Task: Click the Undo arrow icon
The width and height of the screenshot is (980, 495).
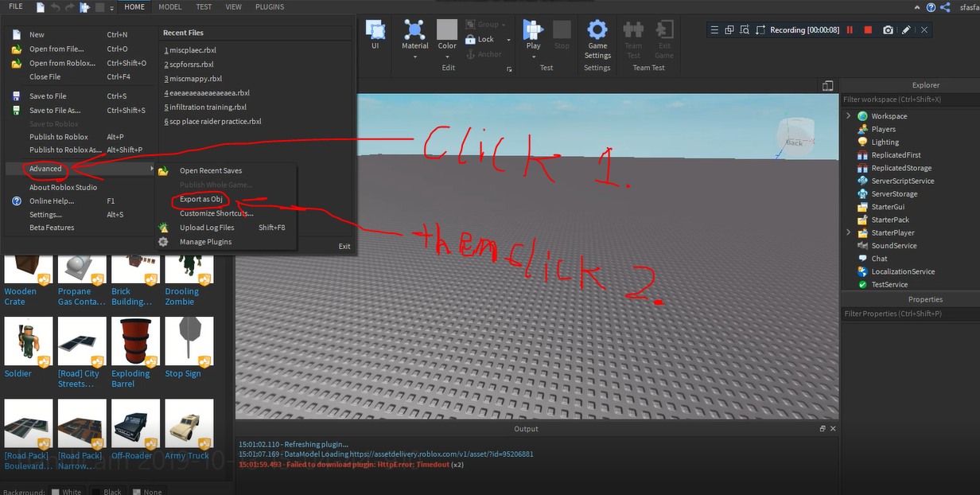Action: [55, 7]
